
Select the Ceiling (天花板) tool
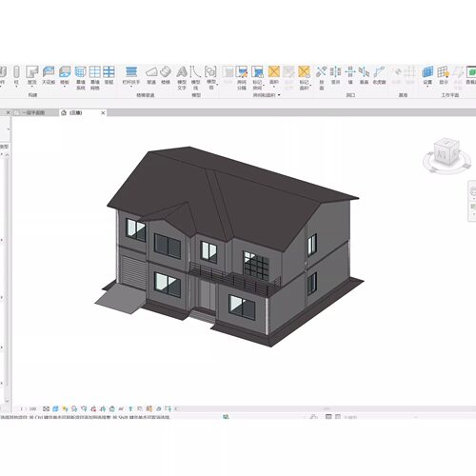[x=49, y=75]
